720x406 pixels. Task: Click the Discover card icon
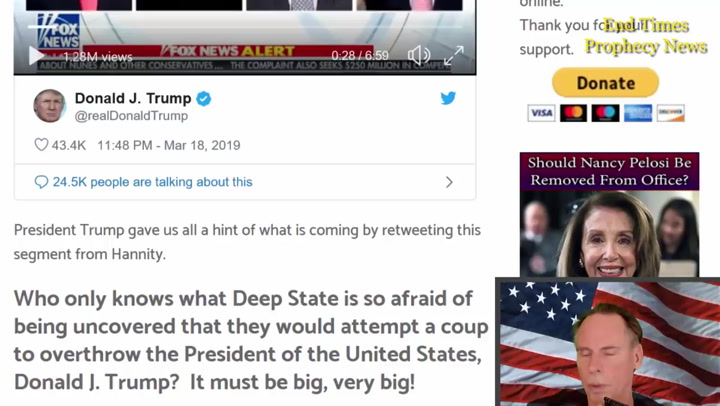pyautogui.click(x=670, y=113)
